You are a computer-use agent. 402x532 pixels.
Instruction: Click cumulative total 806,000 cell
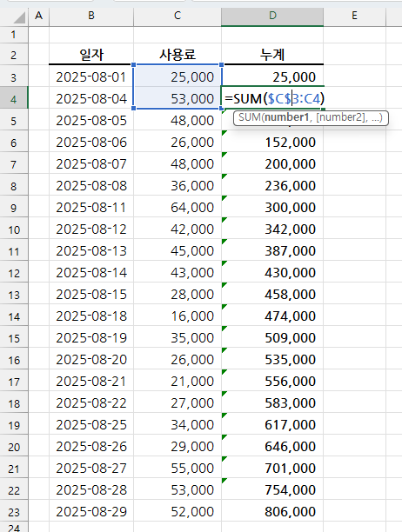[272, 511]
